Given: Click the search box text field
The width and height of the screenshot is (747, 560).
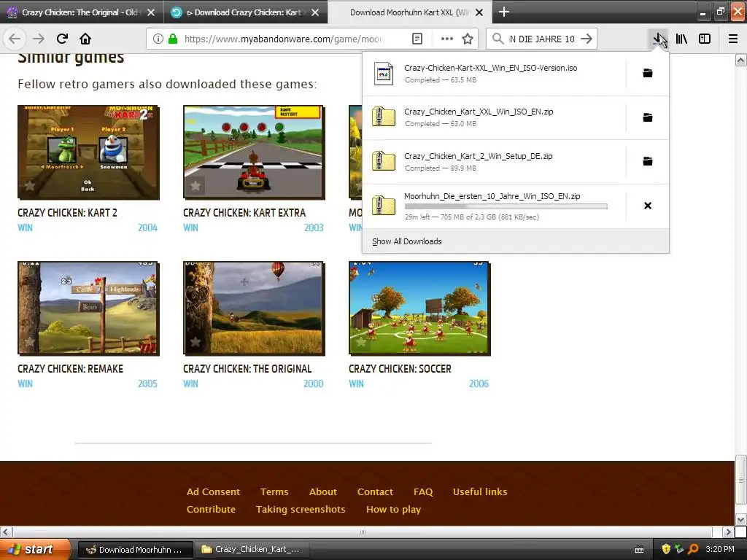Looking at the screenshot, I should [542, 39].
